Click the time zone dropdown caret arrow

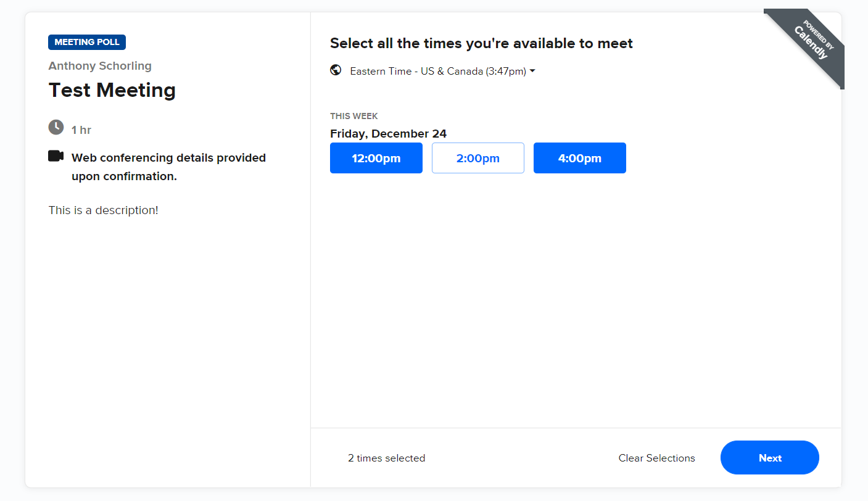532,71
